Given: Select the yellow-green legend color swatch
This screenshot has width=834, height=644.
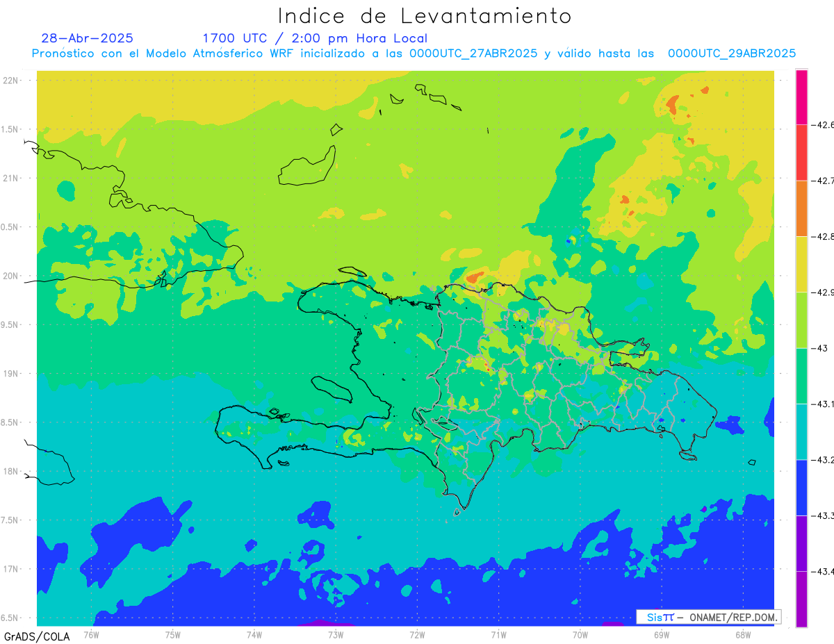Looking at the screenshot, I should (801, 320).
